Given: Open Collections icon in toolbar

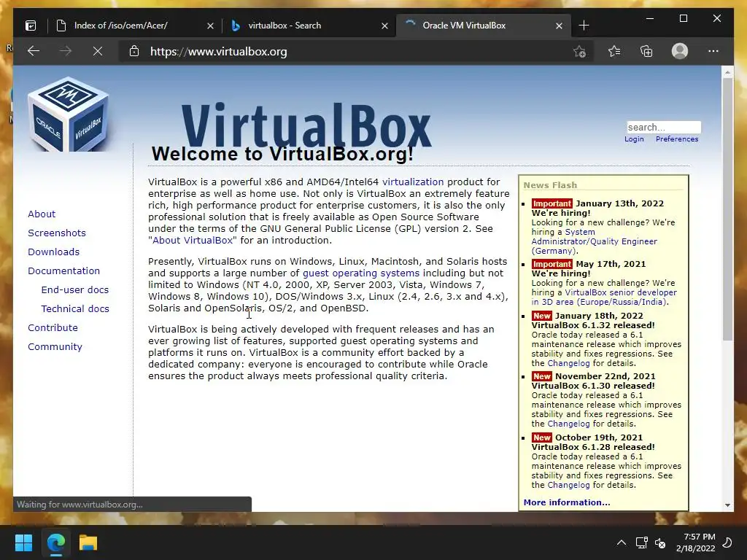Looking at the screenshot, I should (x=646, y=51).
